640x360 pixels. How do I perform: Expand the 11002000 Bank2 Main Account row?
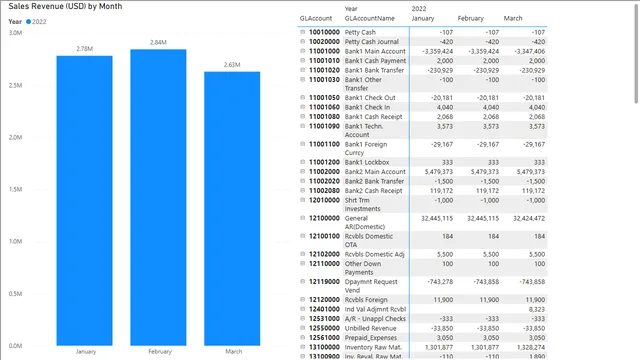[302, 171]
